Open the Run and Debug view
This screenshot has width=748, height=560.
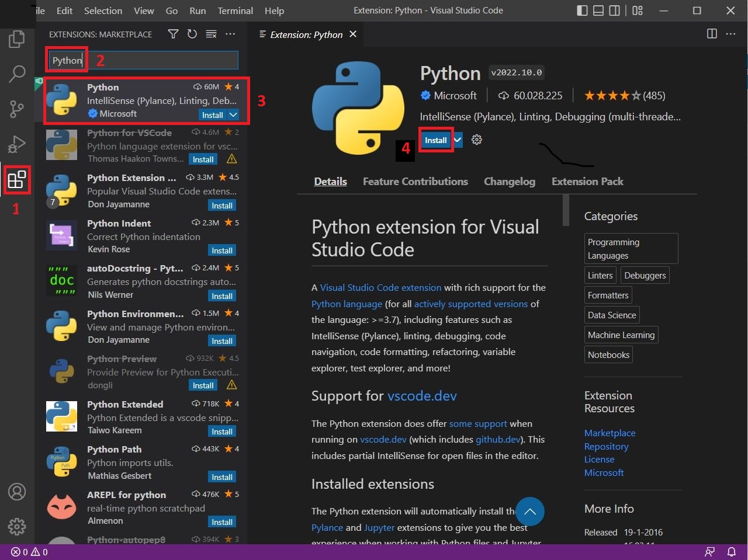click(17, 144)
